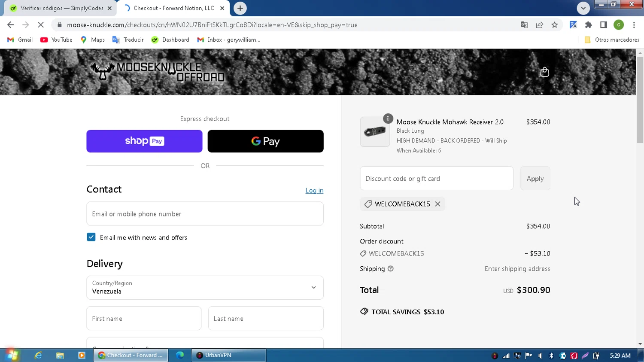Open the Otros marcadores bookmarks folder
The image size is (644, 362).
pos(612,40)
